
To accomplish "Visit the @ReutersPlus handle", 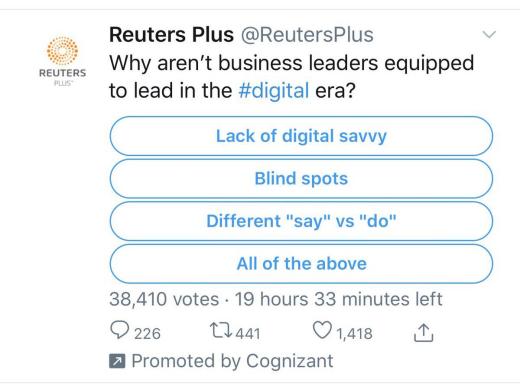I will 307,35.
